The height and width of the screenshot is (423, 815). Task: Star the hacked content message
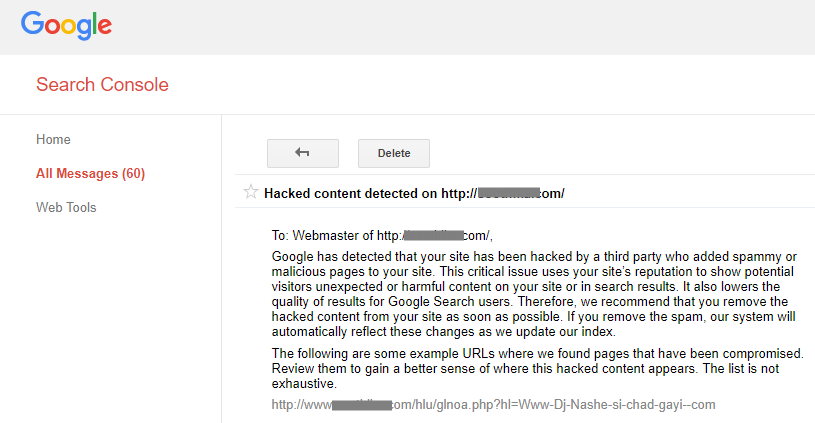(x=251, y=192)
